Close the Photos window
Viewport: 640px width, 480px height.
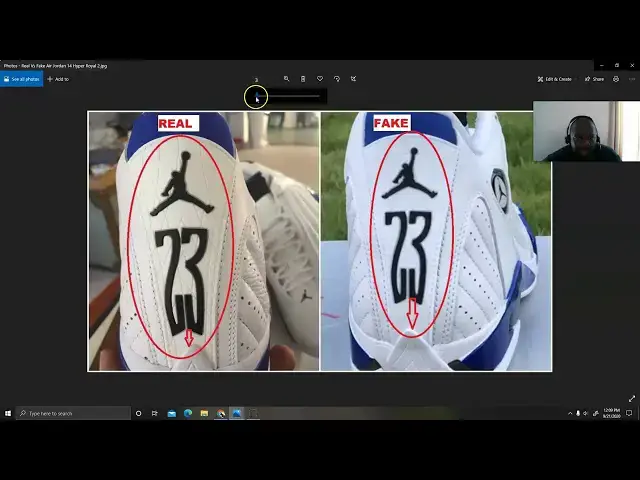tap(632, 65)
